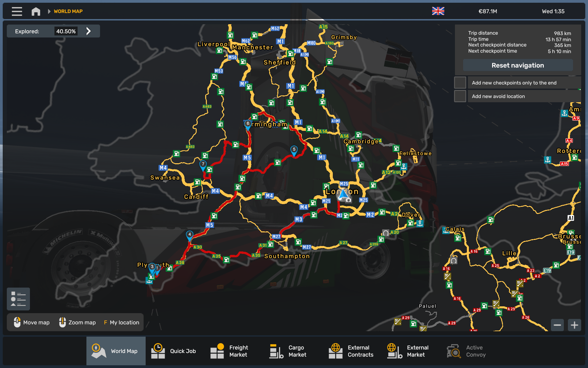The width and height of the screenshot is (588, 368).
Task: Open the Quick Job tab
Action: [x=174, y=351]
